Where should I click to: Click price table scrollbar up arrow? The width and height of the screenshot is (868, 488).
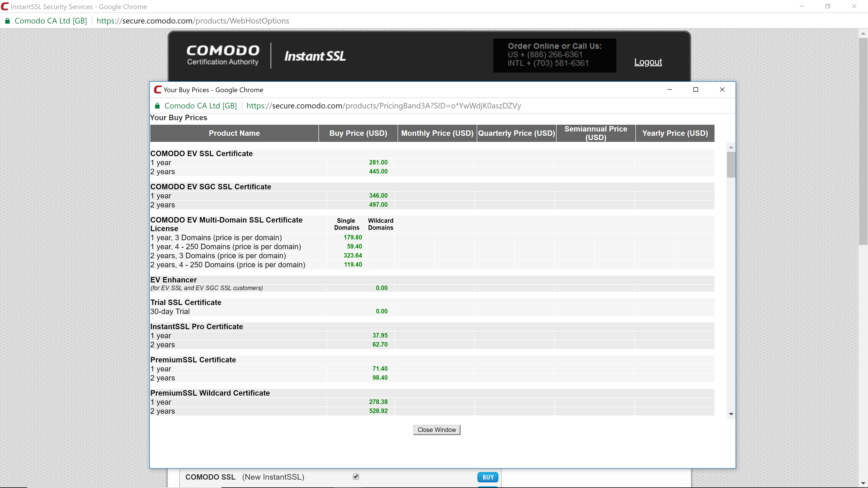pyautogui.click(x=731, y=147)
